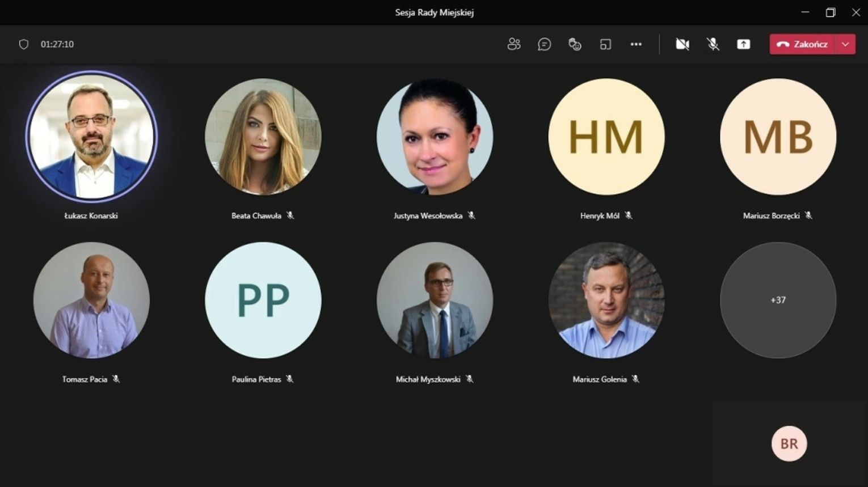Select the BR self-view avatar
The width and height of the screenshot is (868, 487).
coord(789,443)
